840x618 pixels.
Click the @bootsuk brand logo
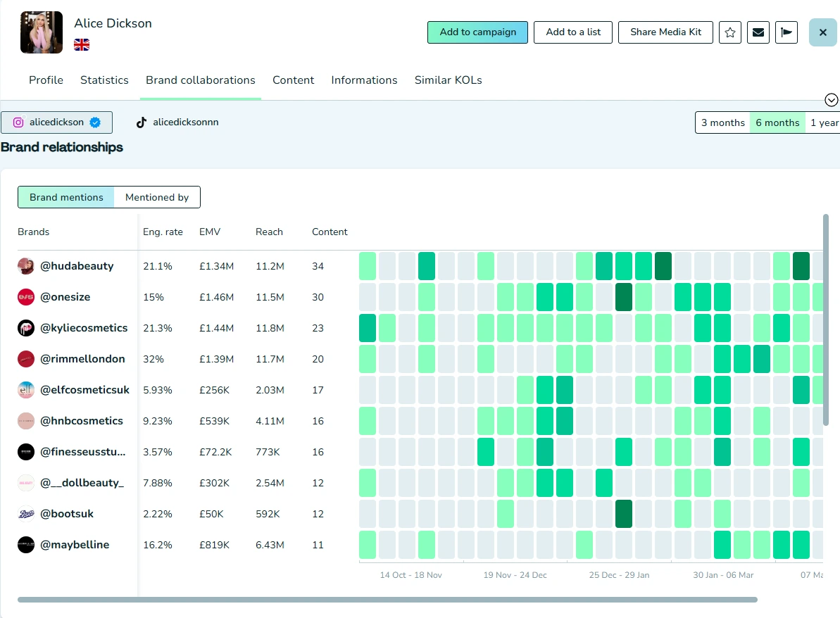(x=26, y=514)
